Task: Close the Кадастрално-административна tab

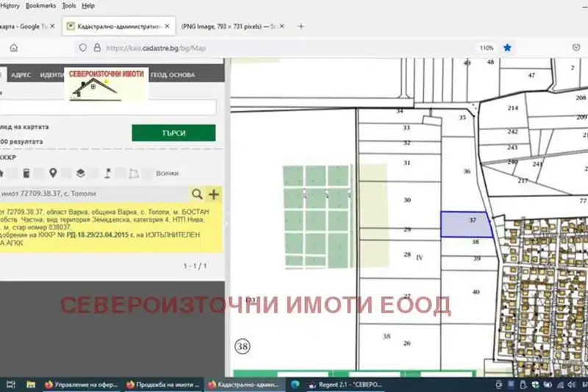Action: pyautogui.click(x=167, y=26)
